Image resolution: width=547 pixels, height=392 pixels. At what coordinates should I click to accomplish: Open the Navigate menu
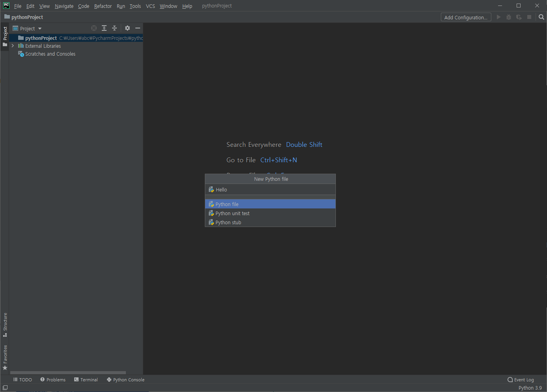point(64,6)
